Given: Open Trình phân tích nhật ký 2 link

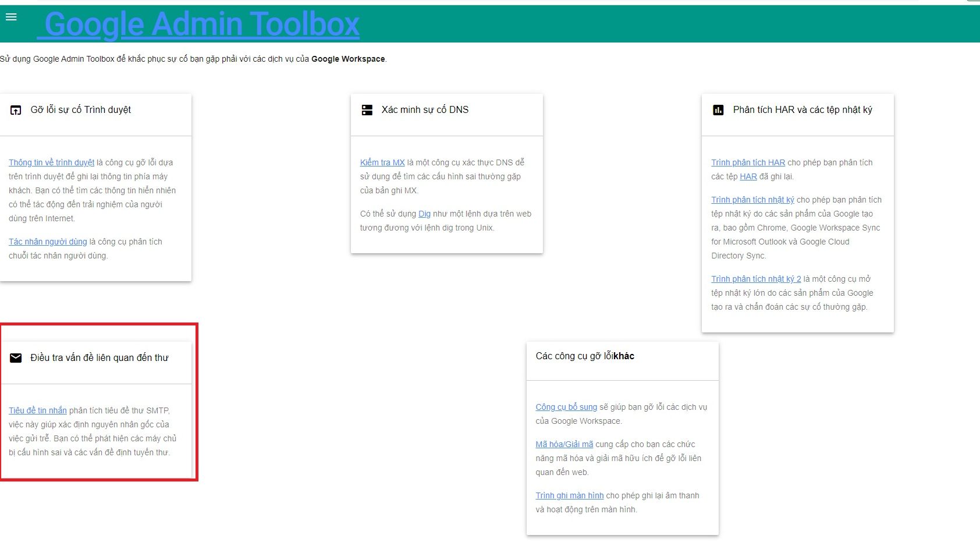Looking at the screenshot, I should [756, 279].
